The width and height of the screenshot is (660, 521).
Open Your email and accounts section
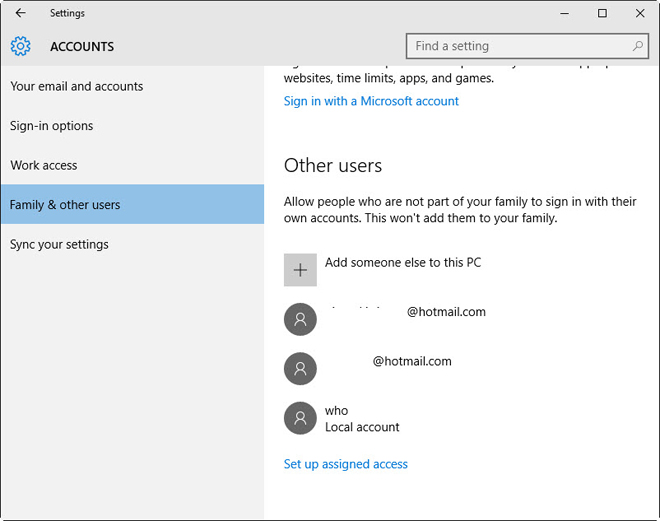pos(77,87)
